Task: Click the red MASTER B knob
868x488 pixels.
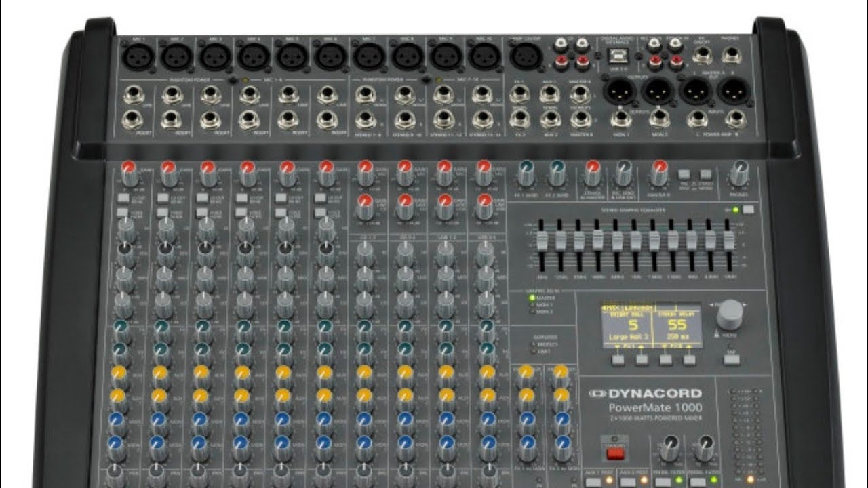Action: 658,172
